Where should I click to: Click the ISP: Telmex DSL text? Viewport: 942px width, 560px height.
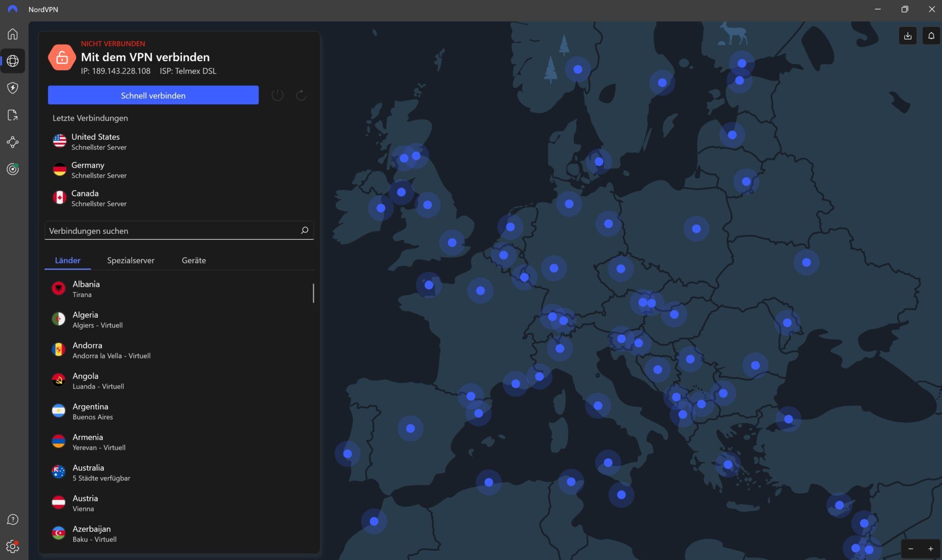coord(188,71)
